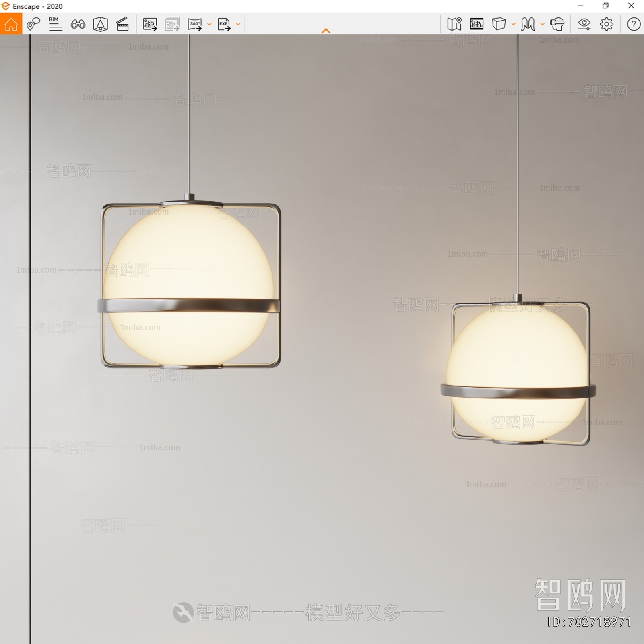The width and height of the screenshot is (644, 644).
Task: Expand the cube view mode dropdown
Action: coord(514,24)
